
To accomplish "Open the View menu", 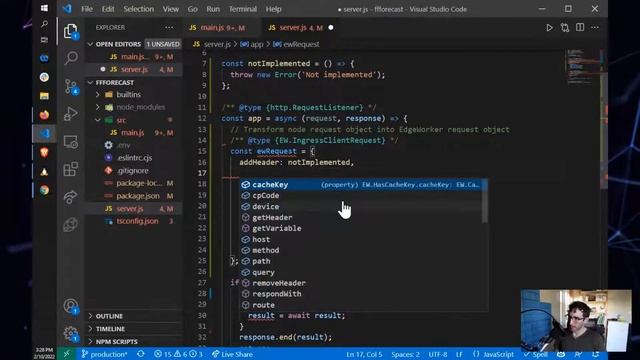I will 171,9.
